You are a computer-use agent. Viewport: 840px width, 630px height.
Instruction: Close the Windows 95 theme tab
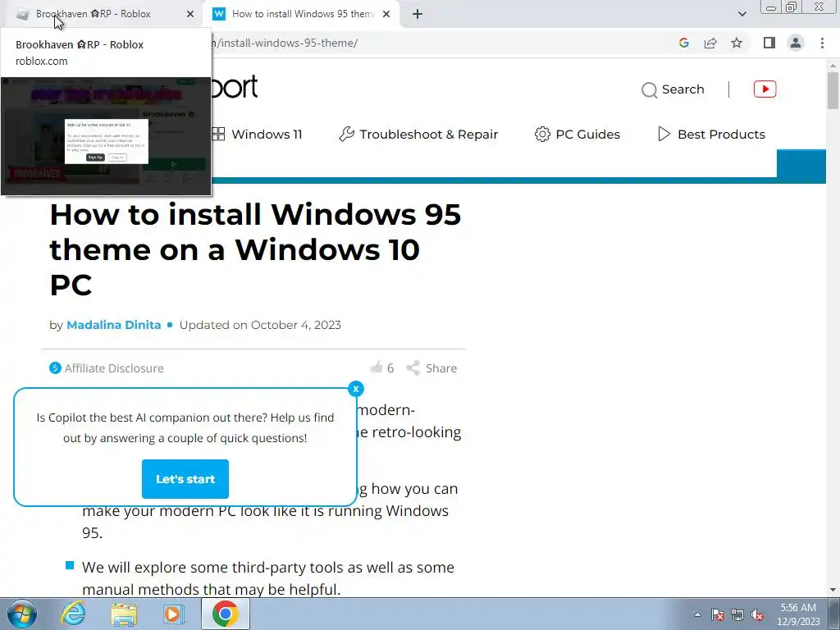click(386, 14)
